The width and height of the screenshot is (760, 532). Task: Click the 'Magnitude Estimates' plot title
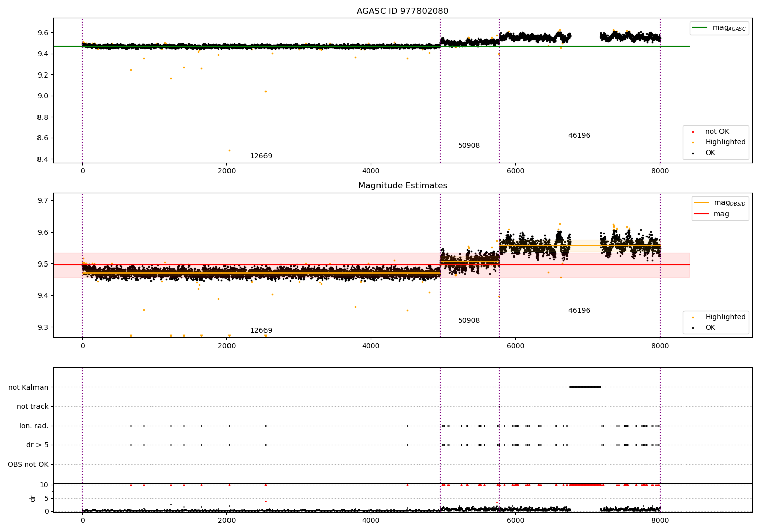[402, 186]
